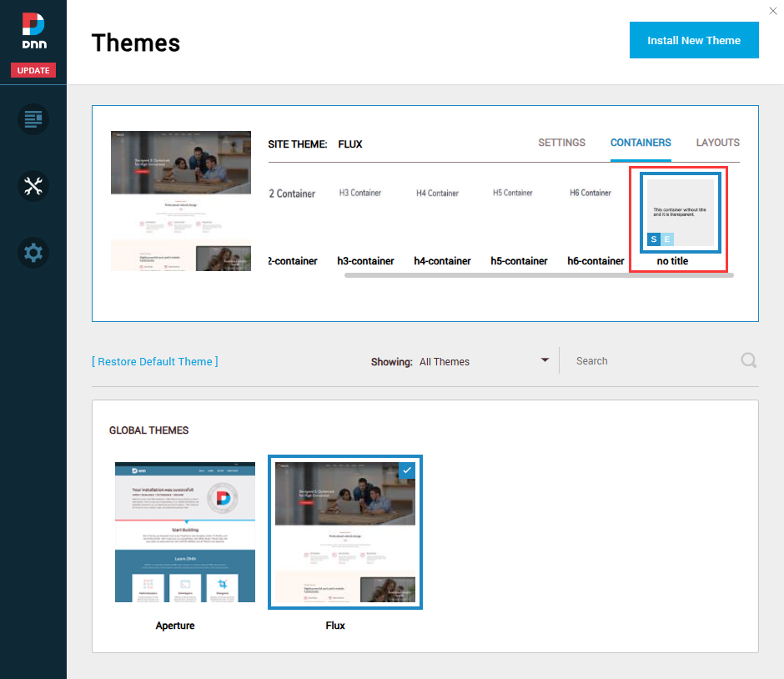Image resolution: width=784 pixels, height=679 pixels.
Task: Select the H5 Container preview
Action: pyautogui.click(x=513, y=193)
